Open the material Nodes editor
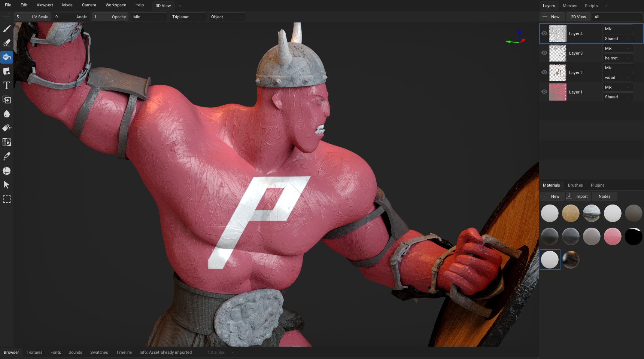Image resolution: width=644 pixels, height=359 pixels. [604, 196]
